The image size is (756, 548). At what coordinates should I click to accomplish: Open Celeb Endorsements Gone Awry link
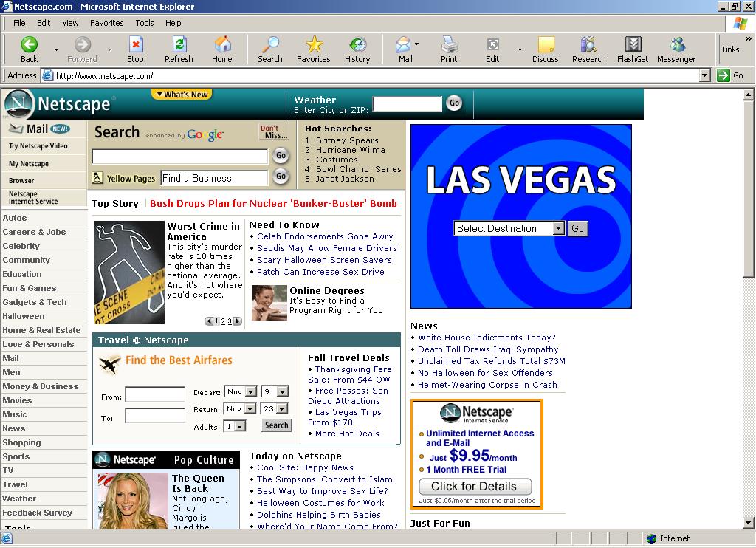(x=325, y=236)
